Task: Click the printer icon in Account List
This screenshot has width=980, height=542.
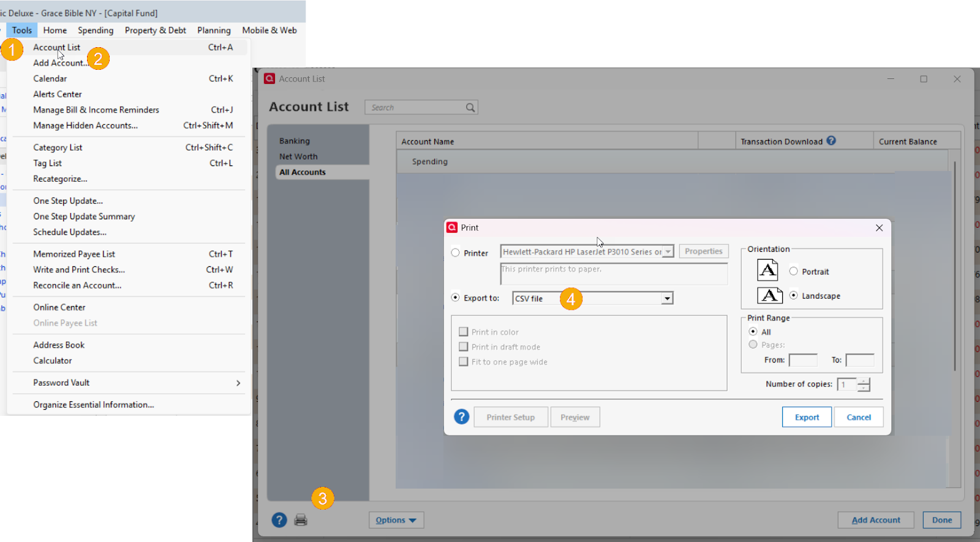Action: pos(301,520)
